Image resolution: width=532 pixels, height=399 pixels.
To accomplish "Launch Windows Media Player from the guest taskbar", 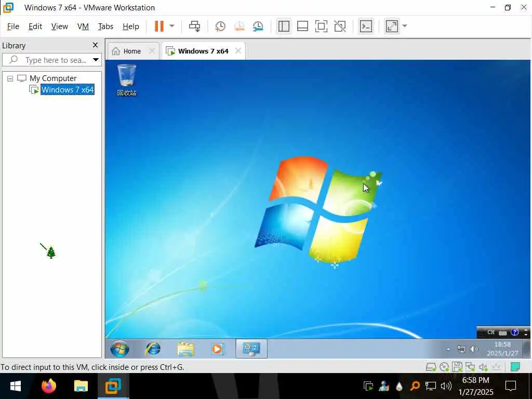I will click(217, 349).
